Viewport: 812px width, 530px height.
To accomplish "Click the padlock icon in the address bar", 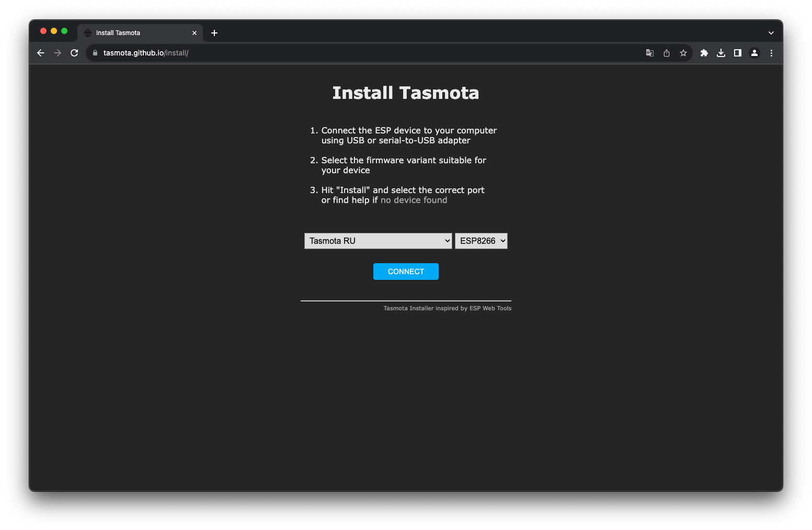I will [95, 53].
